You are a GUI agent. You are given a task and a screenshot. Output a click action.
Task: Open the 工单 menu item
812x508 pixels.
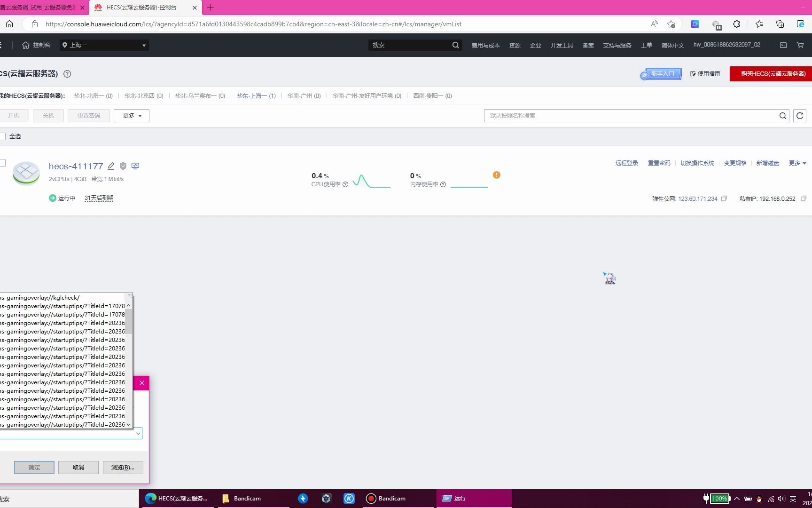(646, 45)
